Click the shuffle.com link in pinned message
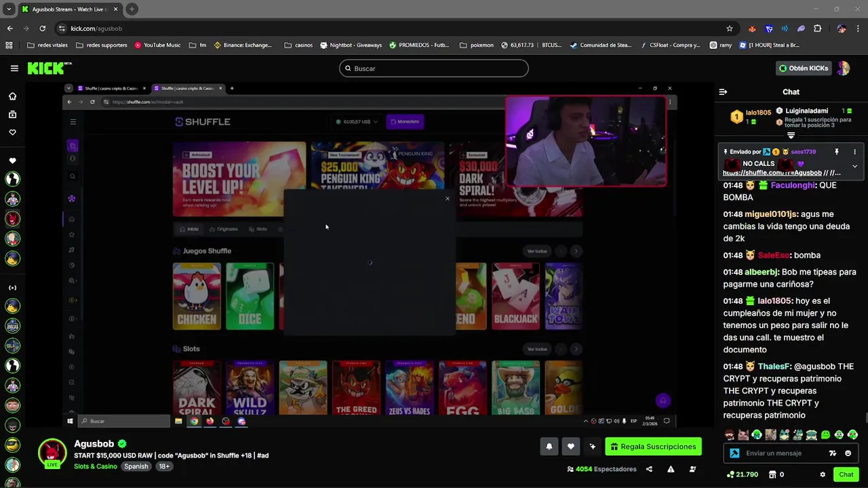The height and width of the screenshot is (488, 868). click(x=772, y=173)
